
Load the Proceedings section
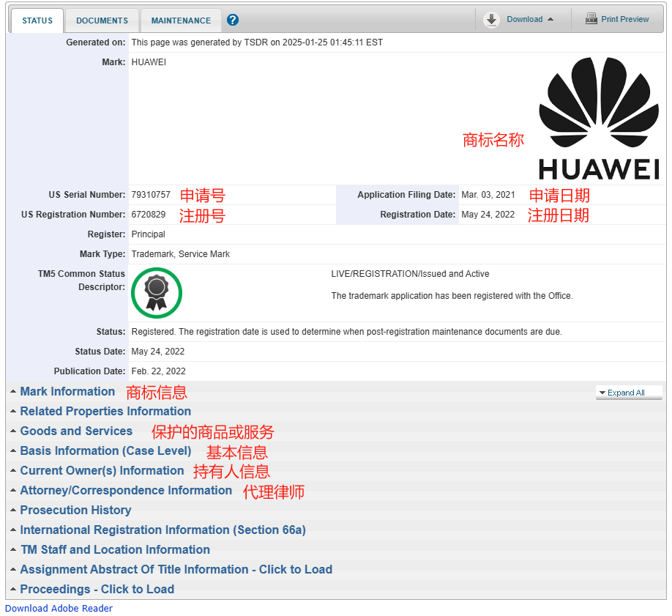97,589
